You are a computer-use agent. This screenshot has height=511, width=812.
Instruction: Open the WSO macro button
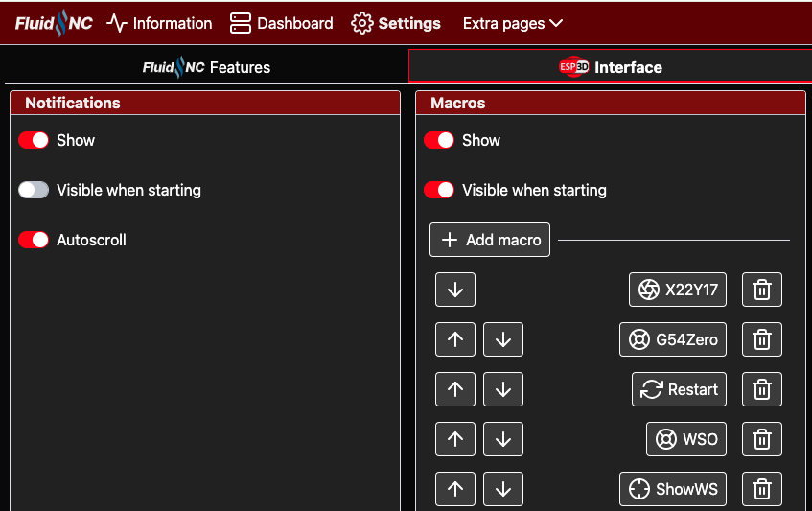(686, 439)
